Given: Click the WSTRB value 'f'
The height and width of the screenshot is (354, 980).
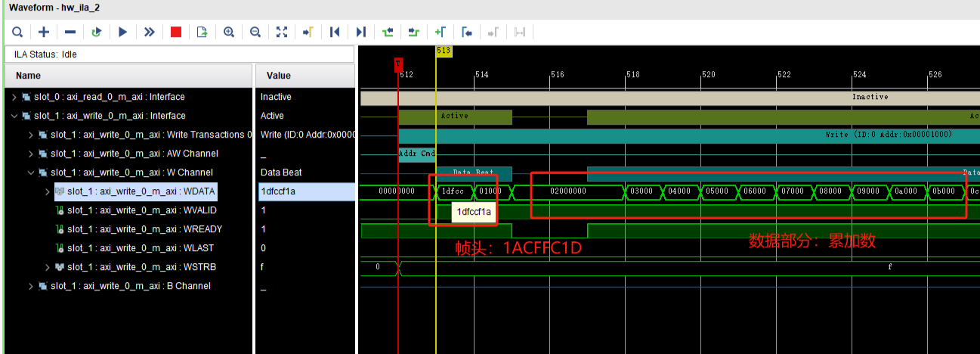Looking at the screenshot, I should point(263,267).
